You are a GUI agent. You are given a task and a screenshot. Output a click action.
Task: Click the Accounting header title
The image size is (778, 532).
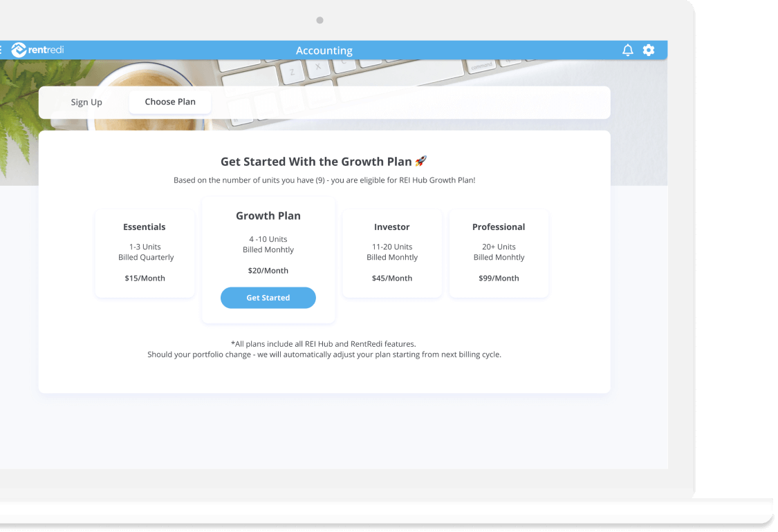point(324,50)
